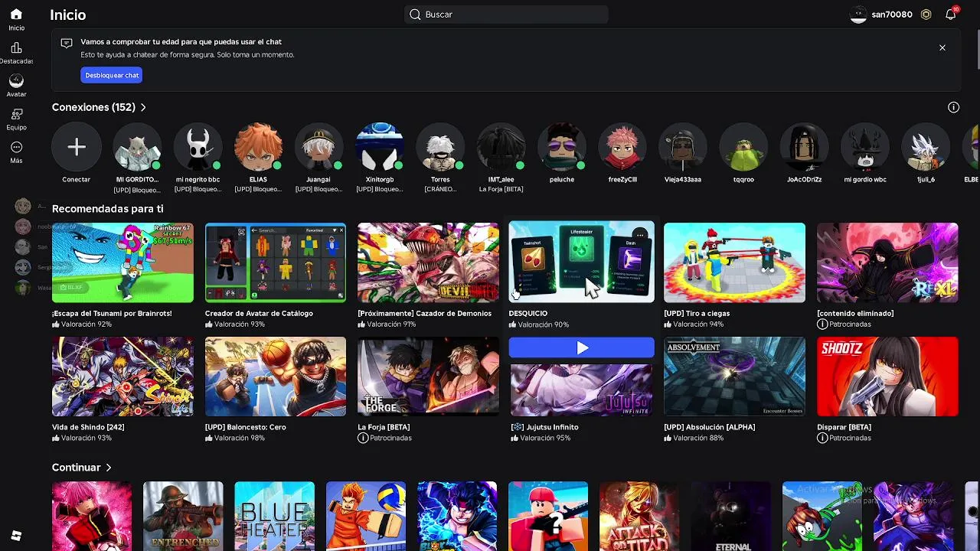Viewport: 980px width, 551px height.
Task: Open MI GORDITO friend avatar
Action: (137, 147)
